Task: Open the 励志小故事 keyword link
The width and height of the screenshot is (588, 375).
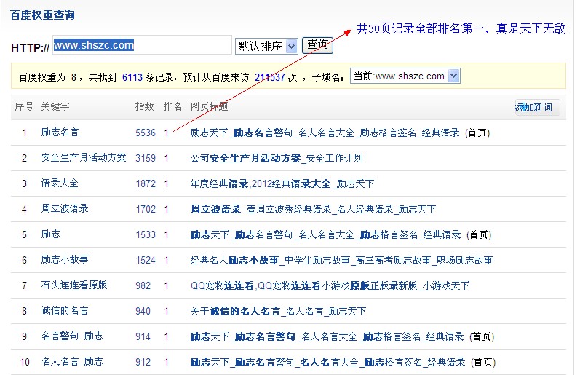Action: coord(65,260)
